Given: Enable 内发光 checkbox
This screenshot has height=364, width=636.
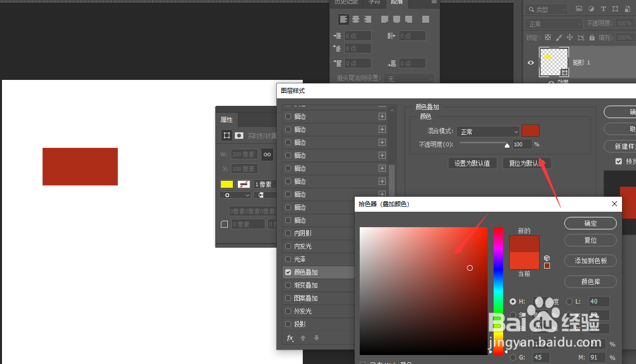Looking at the screenshot, I should coord(288,246).
